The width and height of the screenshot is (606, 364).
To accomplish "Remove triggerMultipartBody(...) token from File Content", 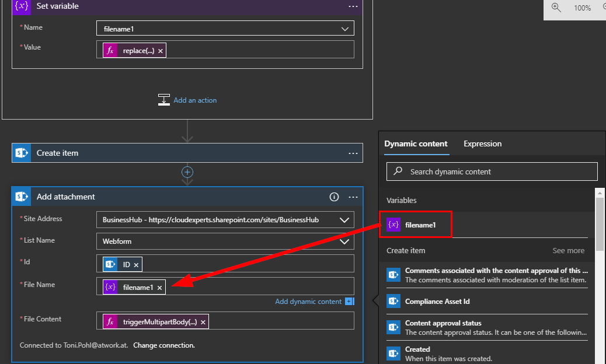I will point(203,322).
